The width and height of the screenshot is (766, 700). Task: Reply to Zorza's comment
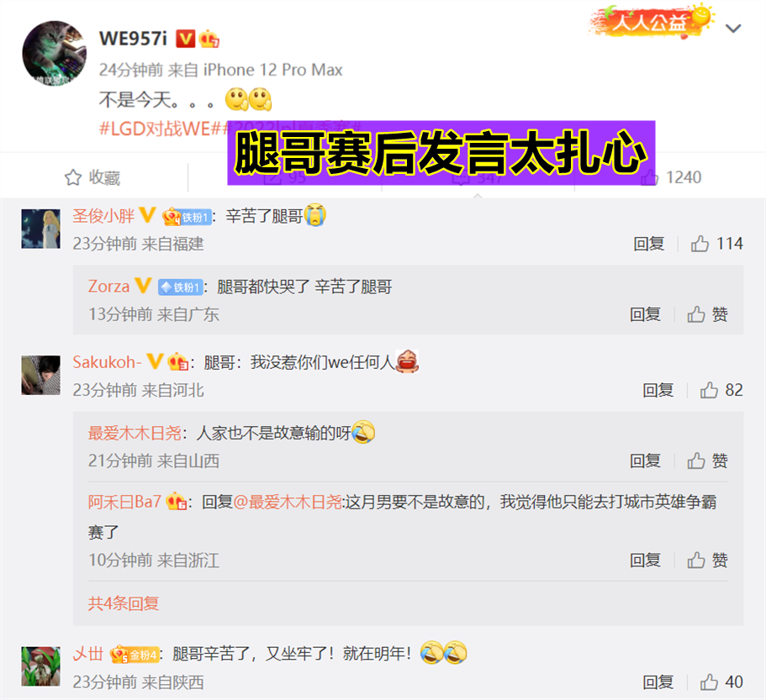click(645, 314)
